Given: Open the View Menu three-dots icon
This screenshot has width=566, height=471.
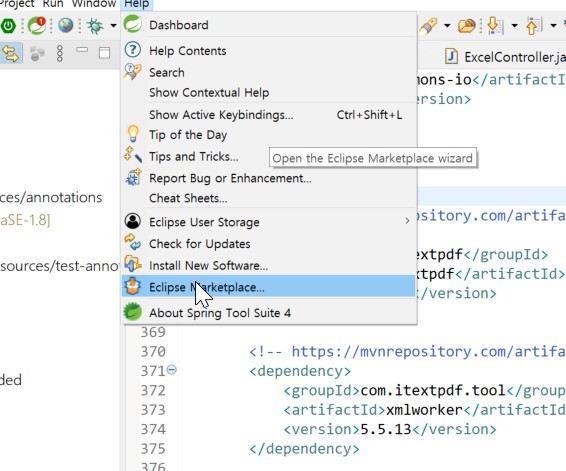Looking at the screenshot, I should (x=60, y=53).
